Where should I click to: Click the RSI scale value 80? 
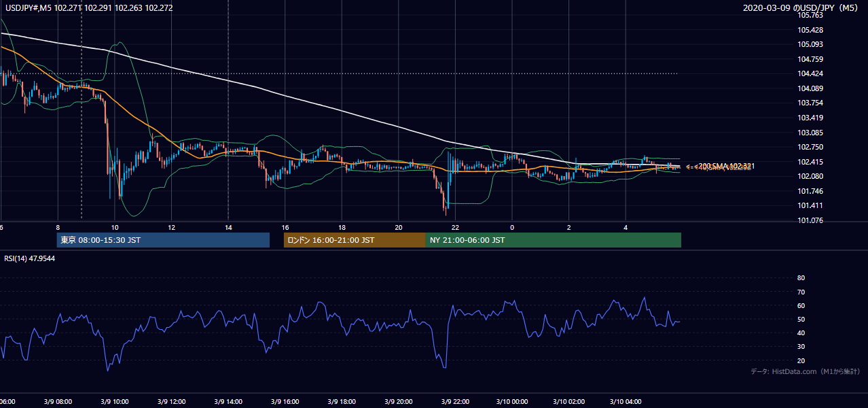pos(801,278)
